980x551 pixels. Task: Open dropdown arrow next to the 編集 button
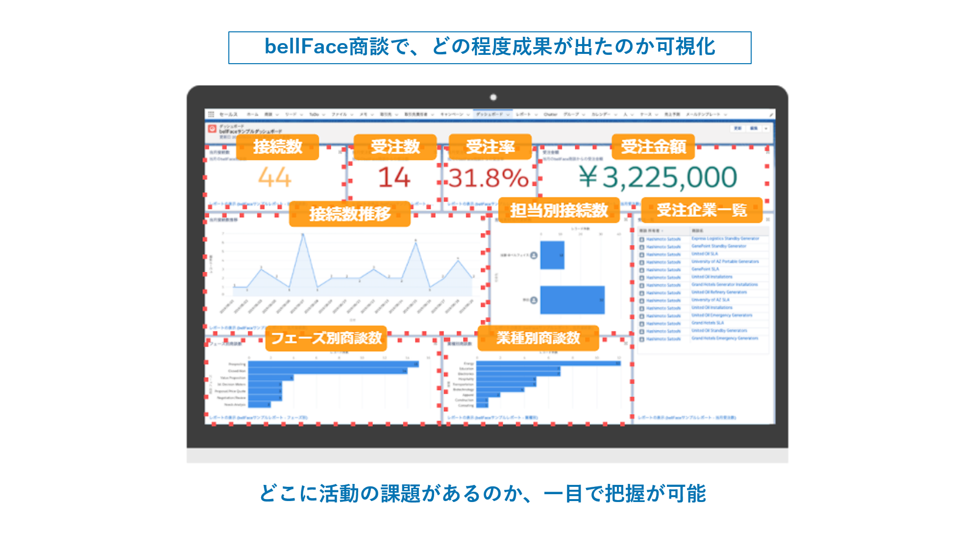click(x=766, y=128)
